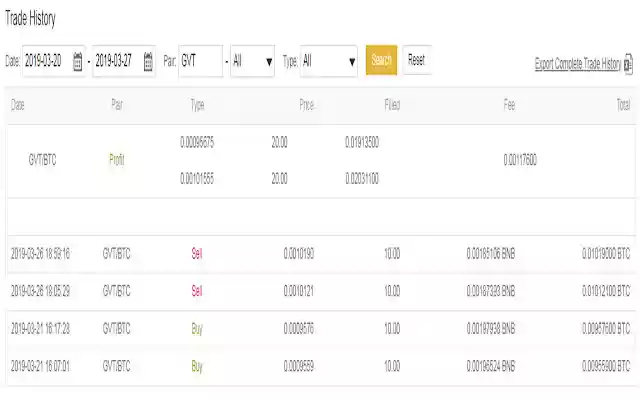640x400 pixels.
Task: Click GVT/BTC pair in 18:59:16 row
Action: click(x=116, y=253)
